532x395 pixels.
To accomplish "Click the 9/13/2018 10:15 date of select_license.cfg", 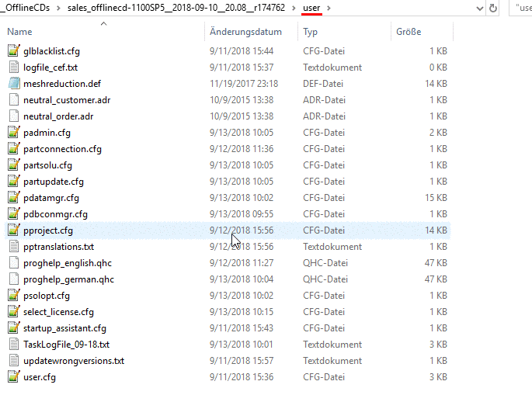I will tap(242, 312).
